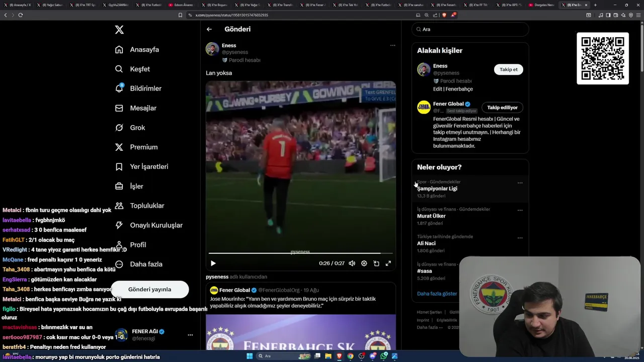Open Anasayfa home page

point(137,49)
